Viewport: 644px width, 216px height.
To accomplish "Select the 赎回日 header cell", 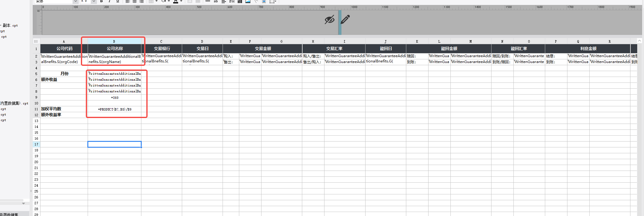I will click(386, 49).
